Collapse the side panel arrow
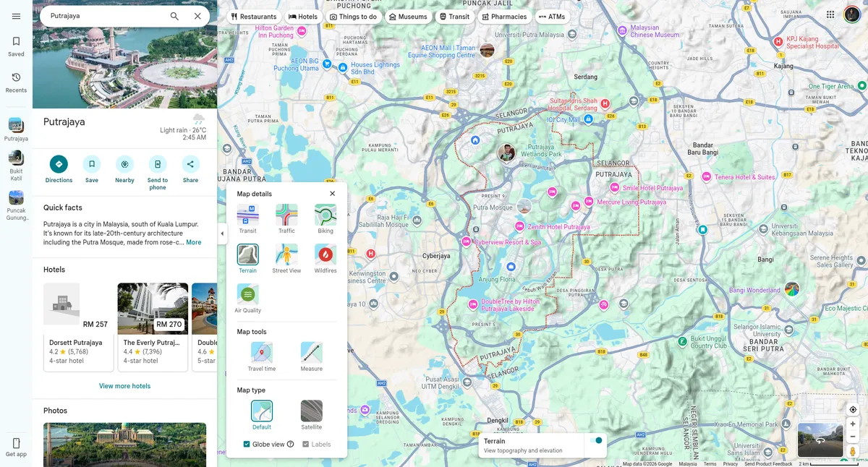Image resolution: width=868 pixels, height=467 pixels. [222, 233]
